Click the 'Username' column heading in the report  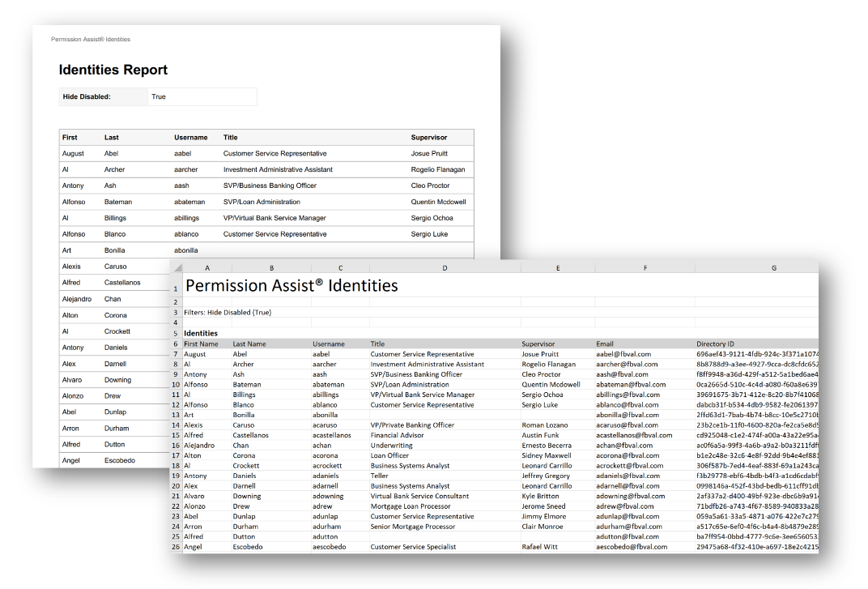pos(191,138)
